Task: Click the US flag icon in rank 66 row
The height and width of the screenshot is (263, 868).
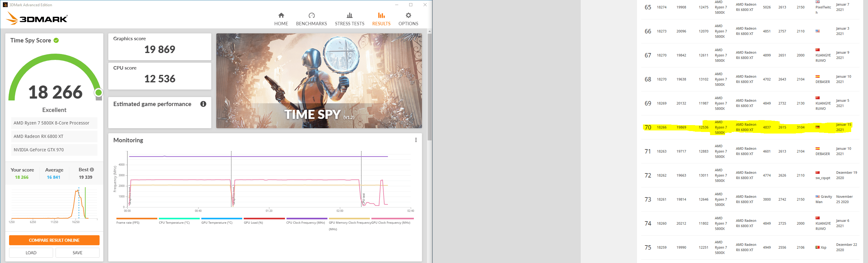Action: click(x=817, y=31)
